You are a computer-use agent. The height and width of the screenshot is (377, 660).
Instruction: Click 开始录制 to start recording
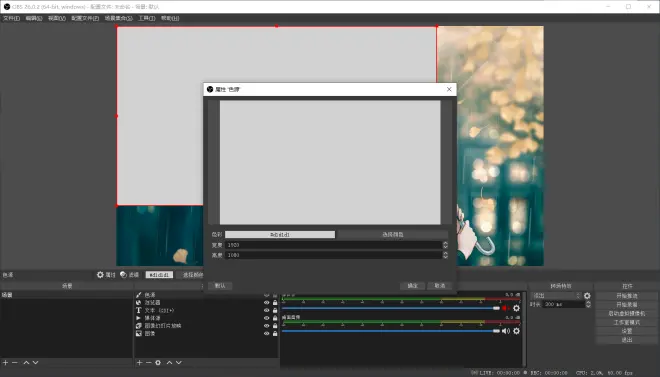point(627,305)
